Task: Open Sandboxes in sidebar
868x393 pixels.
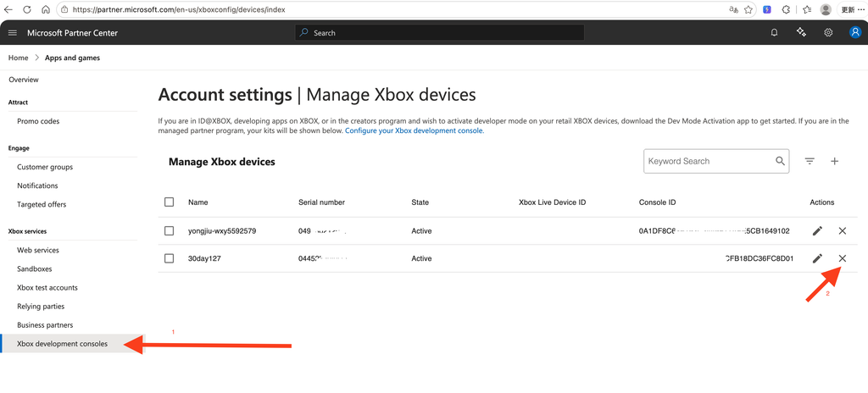Action: 34,269
